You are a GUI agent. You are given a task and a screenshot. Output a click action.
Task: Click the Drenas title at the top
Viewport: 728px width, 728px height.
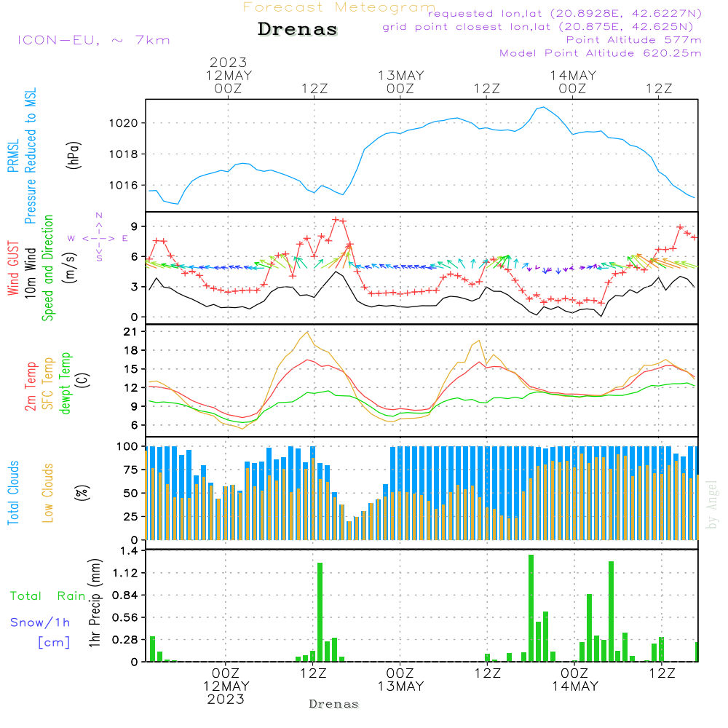pyautogui.click(x=298, y=30)
